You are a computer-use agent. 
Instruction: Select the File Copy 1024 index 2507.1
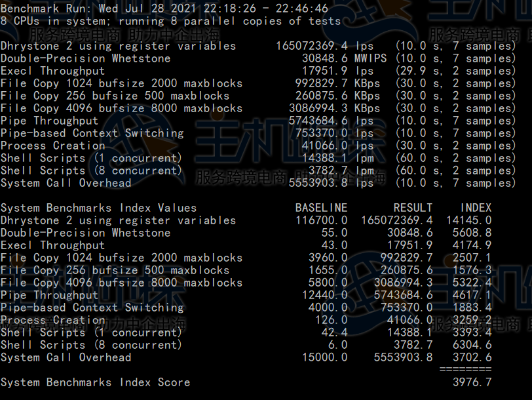(x=472, y=258)
